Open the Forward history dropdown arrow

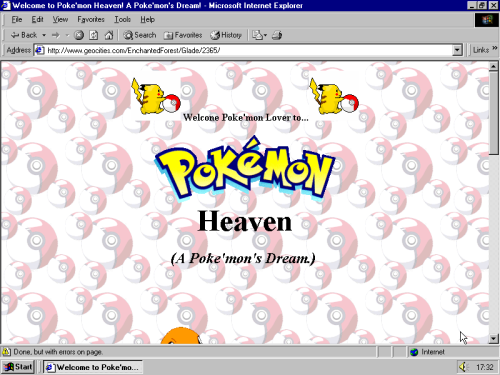point(67,35)
